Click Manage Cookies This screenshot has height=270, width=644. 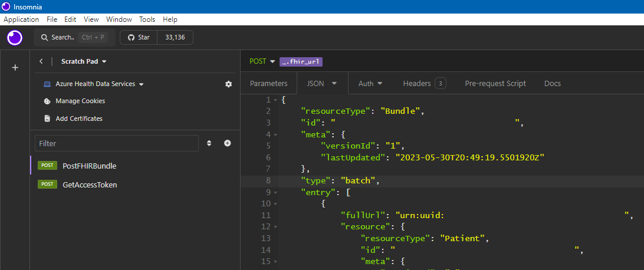point(80,101)
